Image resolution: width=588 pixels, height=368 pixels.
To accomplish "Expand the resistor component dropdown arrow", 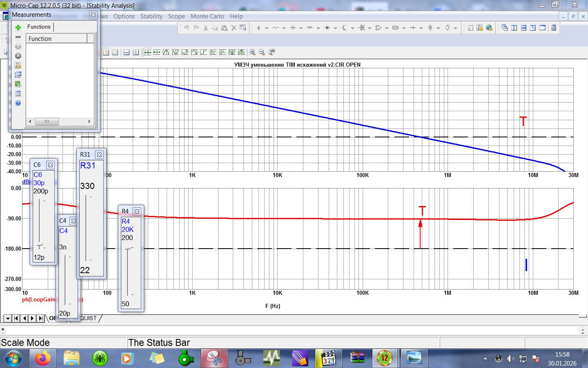I will [x=284, y=28].
